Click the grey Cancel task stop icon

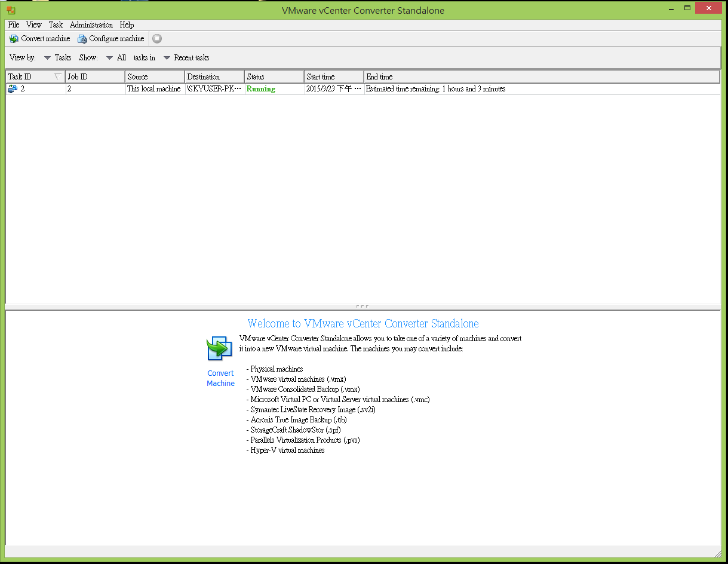pyautogui.click(x=157, y=39)
